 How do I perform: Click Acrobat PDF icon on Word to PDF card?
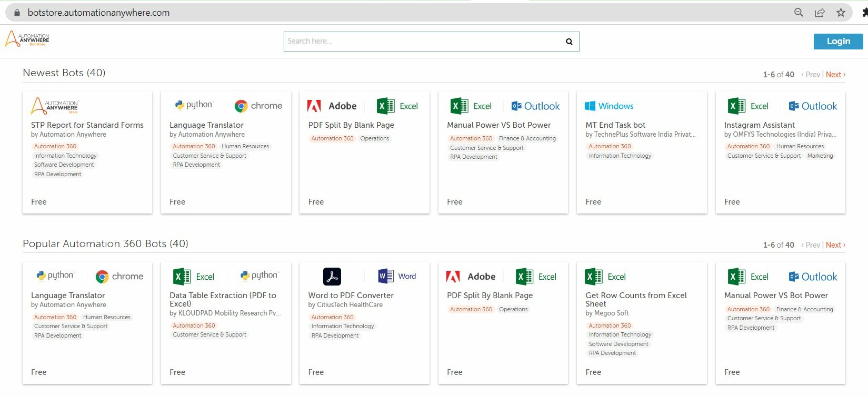tap(332, 277)
